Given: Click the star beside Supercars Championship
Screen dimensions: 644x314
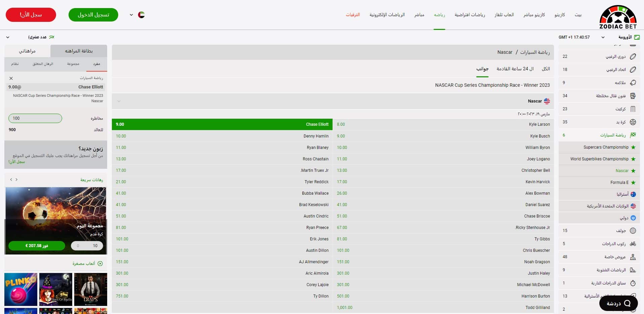Looking at the screenshot, I should click(633, 147).
